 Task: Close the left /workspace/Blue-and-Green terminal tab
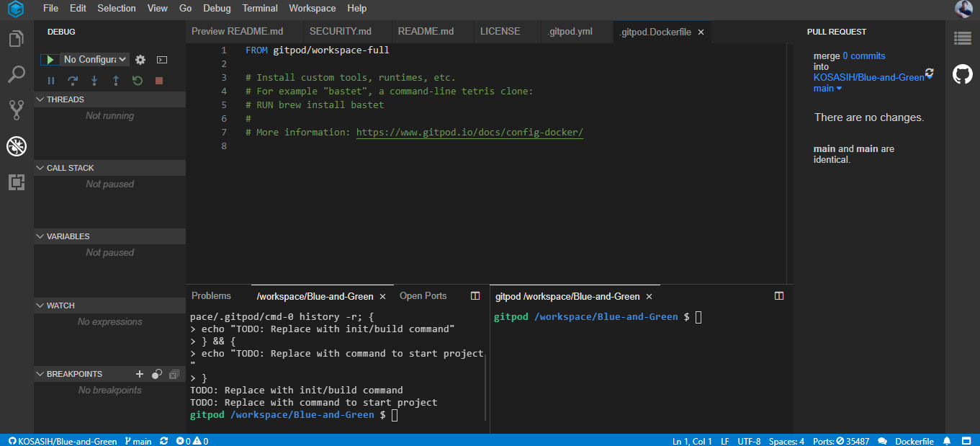point(382,296)
